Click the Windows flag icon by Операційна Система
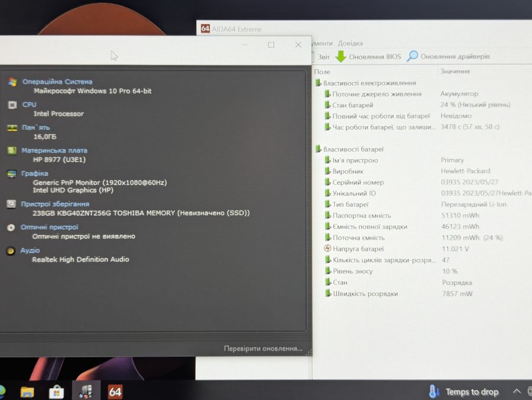 pos(12,82)
